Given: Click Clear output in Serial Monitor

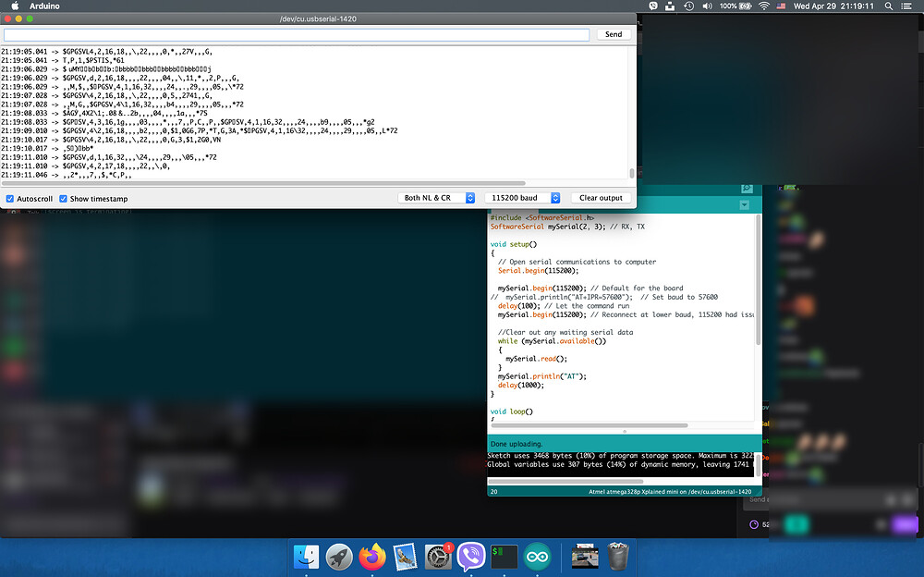Looking at the screenshot, I should pyautogui.click(x=601, y=197).
